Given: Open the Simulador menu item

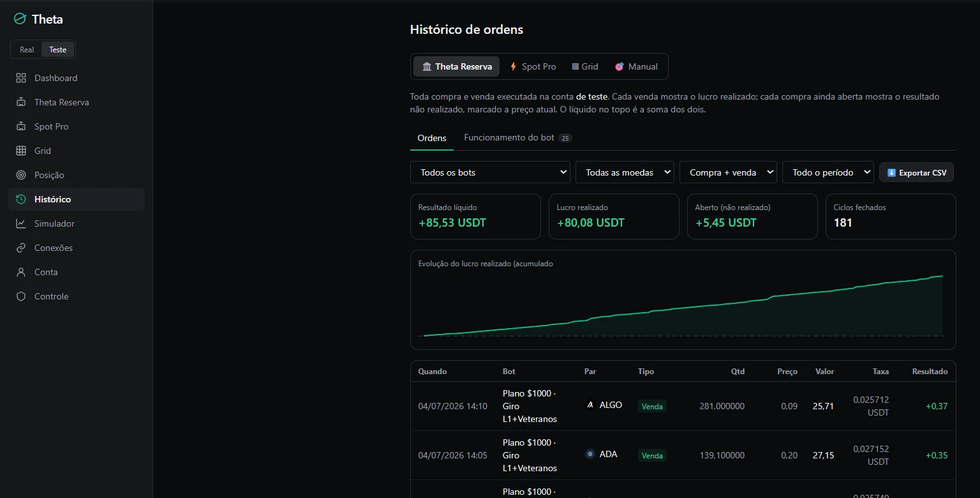Looking at the screenshot, I should [x=76, y=223].
